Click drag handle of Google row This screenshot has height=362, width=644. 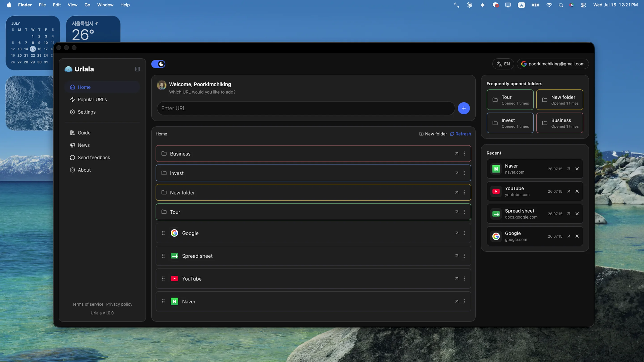(x=163, y=233)
